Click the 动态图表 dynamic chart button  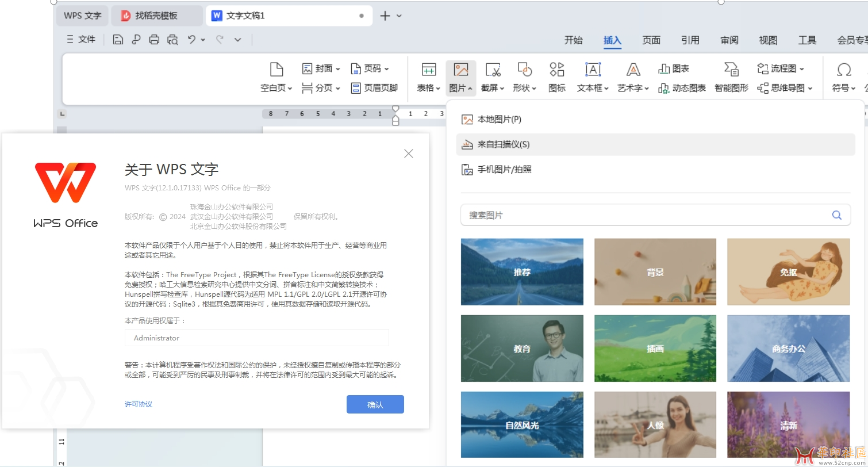[682, 88]
